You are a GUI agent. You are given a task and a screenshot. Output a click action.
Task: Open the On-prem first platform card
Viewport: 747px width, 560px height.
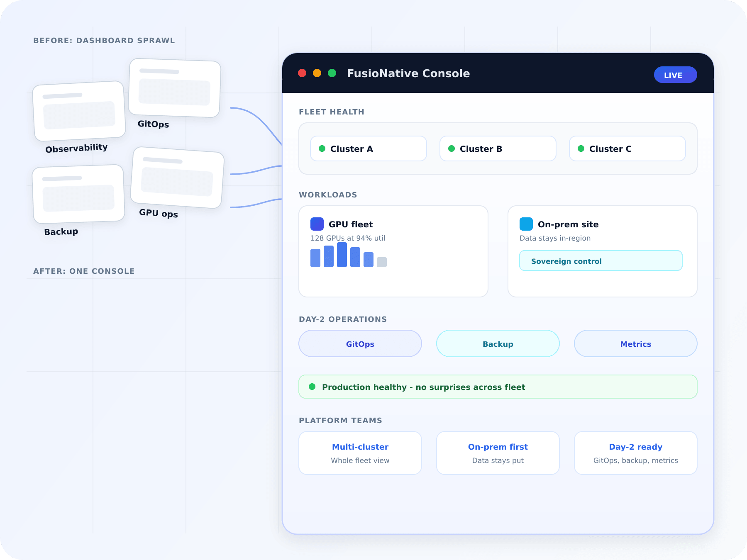tap(498, 453)
